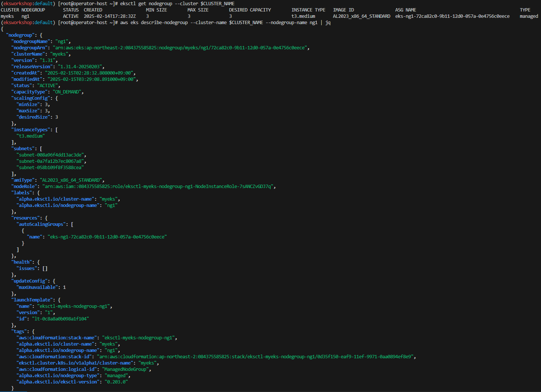Click the "eksctl.cluster.k8s.io/v1alpha1/cluster-name" tag
The image size is (541, 392).
tap(88, 363)
